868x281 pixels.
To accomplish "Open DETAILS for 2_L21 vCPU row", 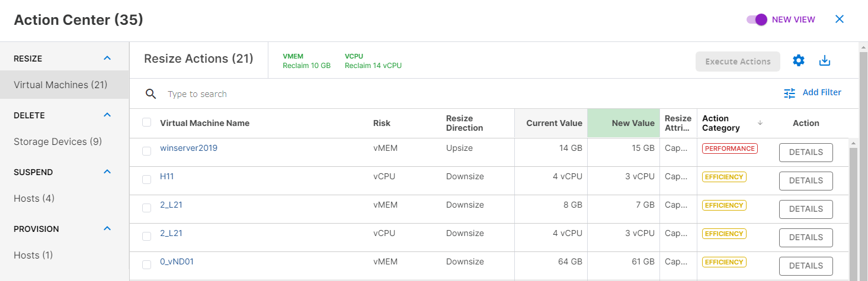I will pyautogui.click(x=806, y=237).
